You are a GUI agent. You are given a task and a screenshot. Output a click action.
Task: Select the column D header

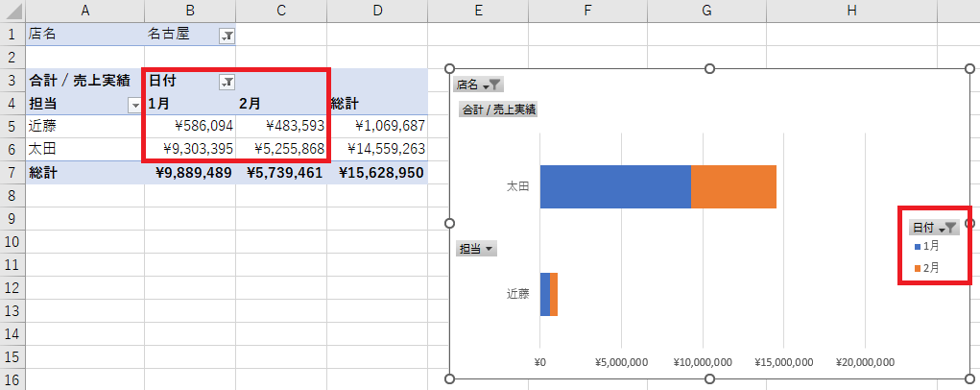click(377, 10)
